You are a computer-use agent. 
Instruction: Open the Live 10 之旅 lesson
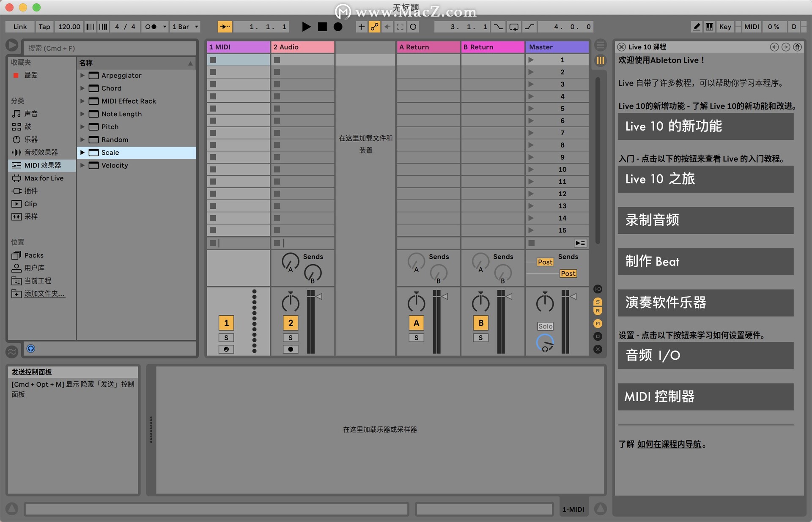[705, 179]
